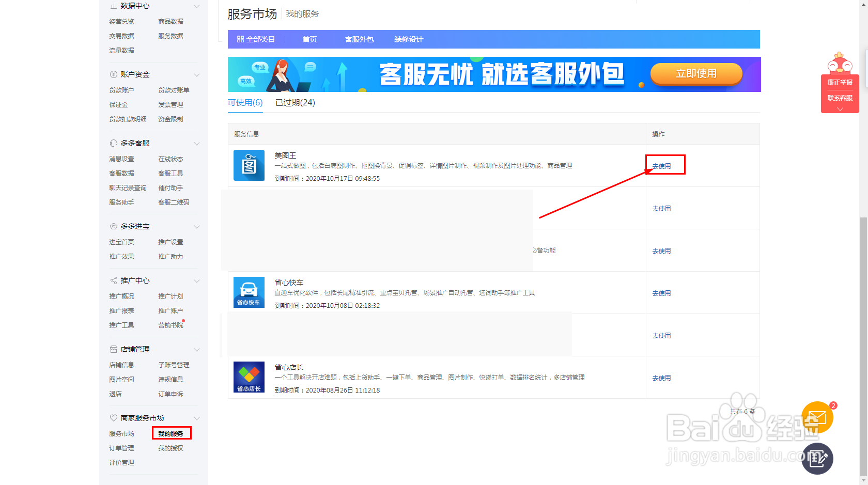Collapse the 账户资金 section chevron

196,75
